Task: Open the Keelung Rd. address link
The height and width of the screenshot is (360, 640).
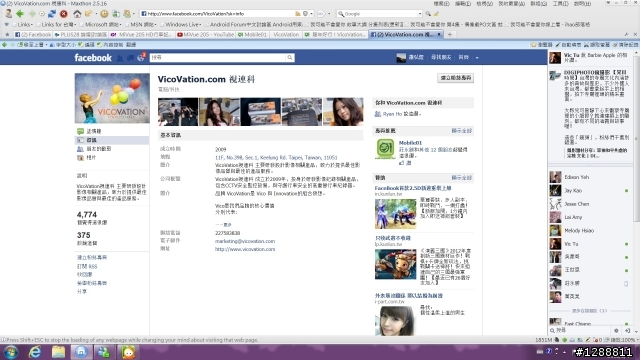Action: [276, 157]
